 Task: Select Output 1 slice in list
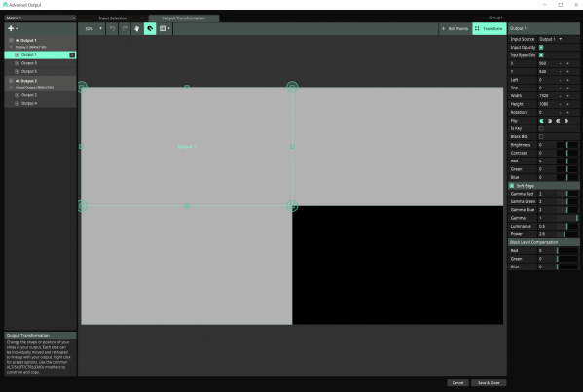pos(40,55)
